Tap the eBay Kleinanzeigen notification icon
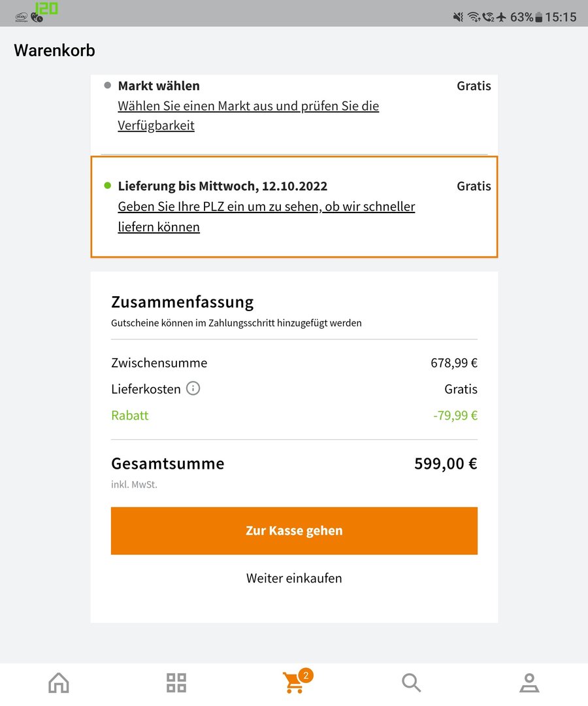Viewport: 588px width, 706px height. pos(22,16)
